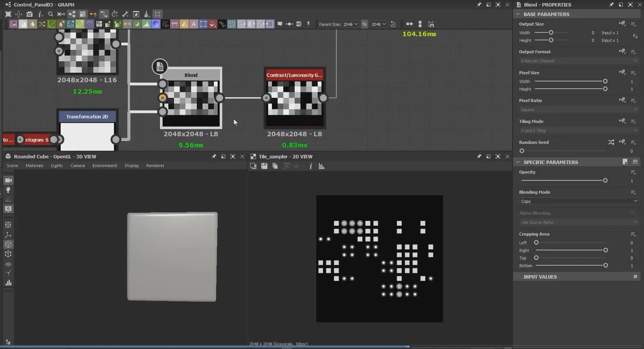Click the light bulb icon in 3D view
This screenshot has height=349, width=644.
[x=8, y=190]
